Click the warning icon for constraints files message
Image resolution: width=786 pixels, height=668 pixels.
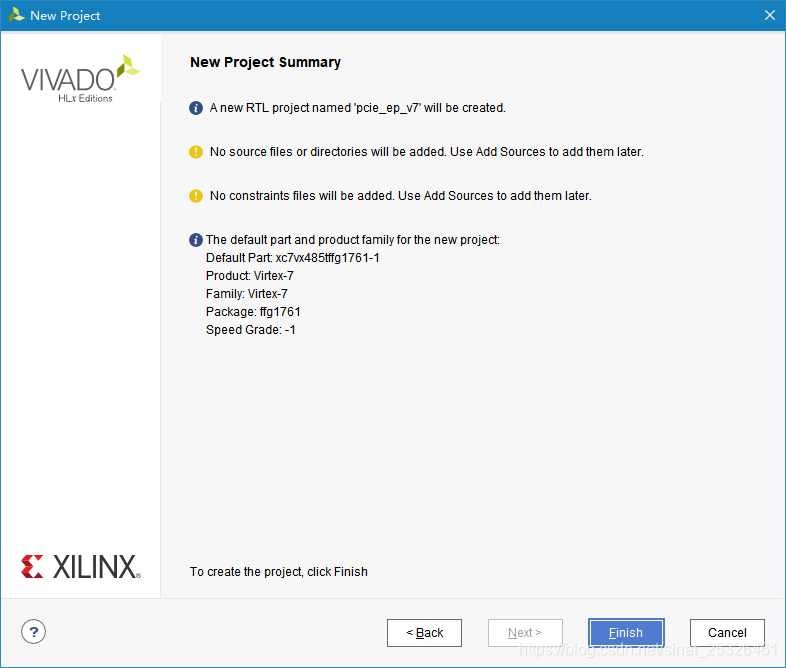tap(195, 196)
